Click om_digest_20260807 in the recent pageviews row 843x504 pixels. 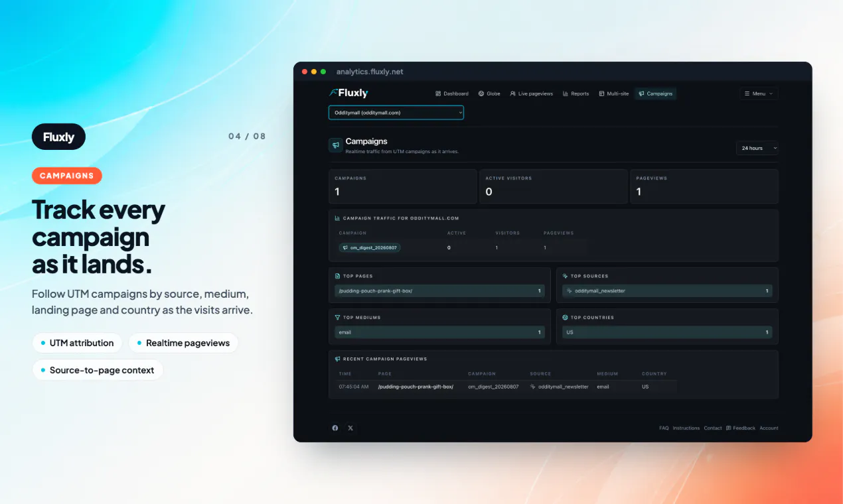point(493,387)
